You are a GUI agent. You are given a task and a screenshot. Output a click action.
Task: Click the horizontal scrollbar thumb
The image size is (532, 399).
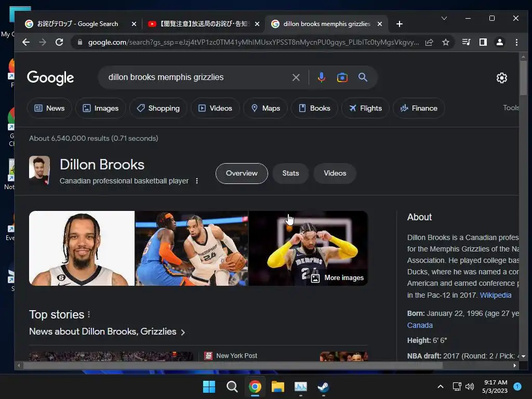click(x=233, y=365)
